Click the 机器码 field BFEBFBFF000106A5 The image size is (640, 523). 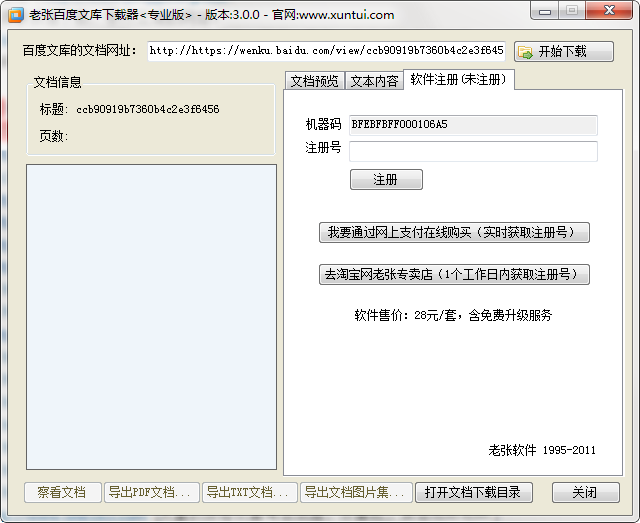click(473, 125)
